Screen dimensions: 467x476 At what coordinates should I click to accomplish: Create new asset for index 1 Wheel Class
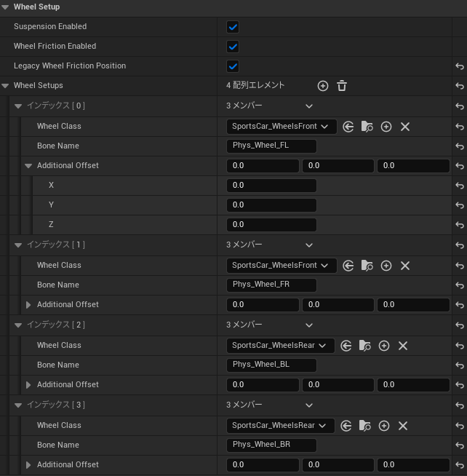pyautogui.click(x=386, y=266)
